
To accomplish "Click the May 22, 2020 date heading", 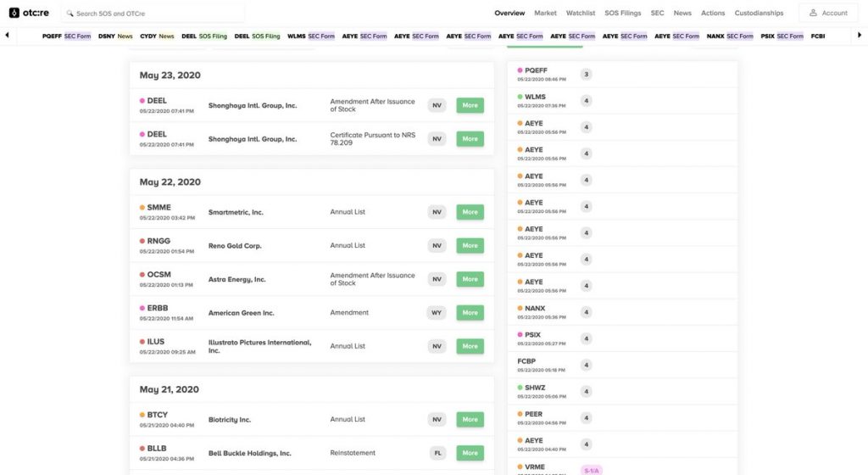I will pyautogui.click(x=170, y=182).
